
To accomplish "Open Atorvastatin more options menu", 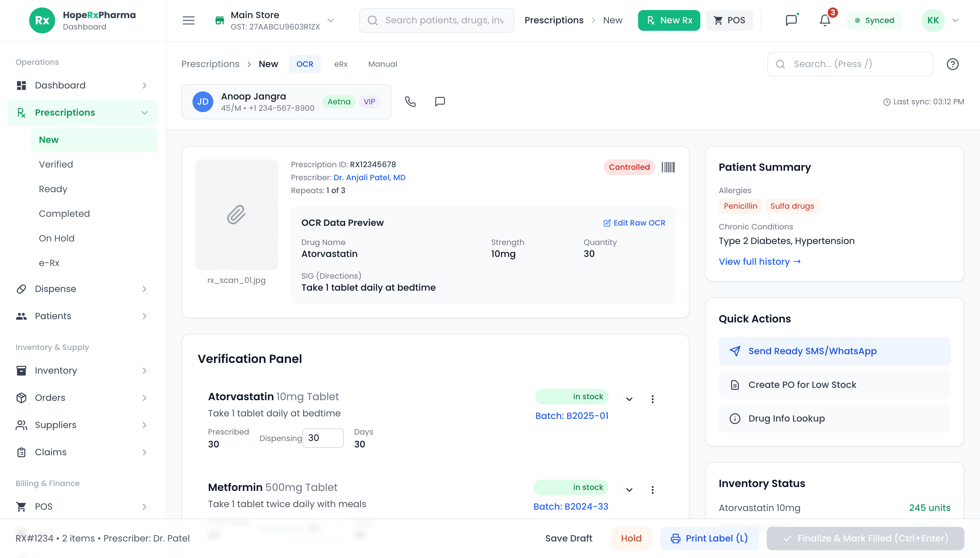I will coord(652,399).
